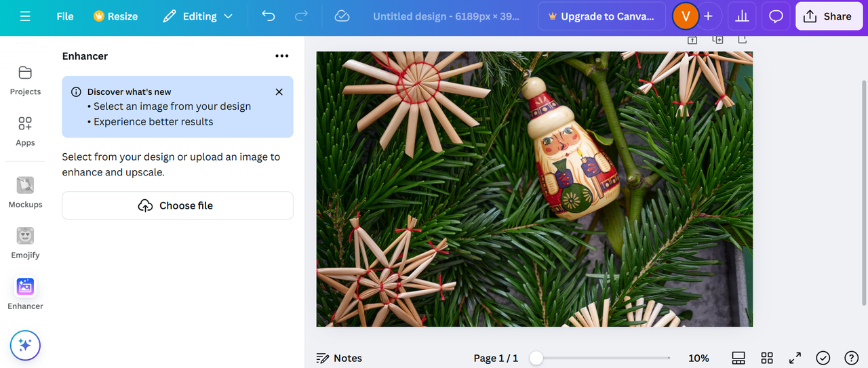Click the Page 1 / 1 indicator
868x368 pixels.
496,358
